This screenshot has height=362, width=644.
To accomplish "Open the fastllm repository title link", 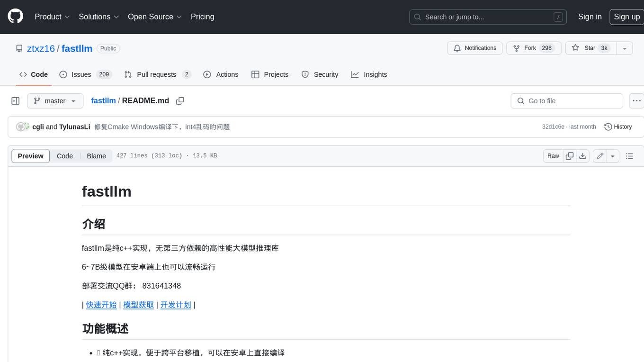I will [77, 48].
